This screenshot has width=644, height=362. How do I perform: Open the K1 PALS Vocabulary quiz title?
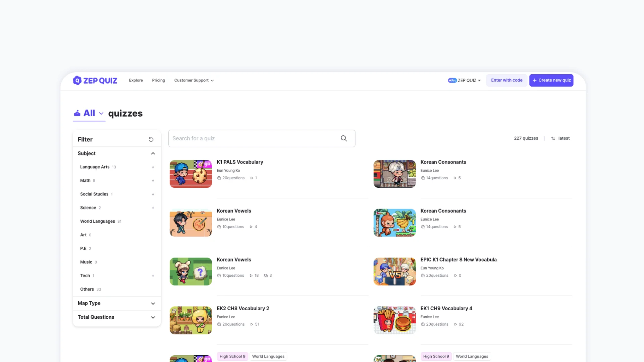pos(240,162)
